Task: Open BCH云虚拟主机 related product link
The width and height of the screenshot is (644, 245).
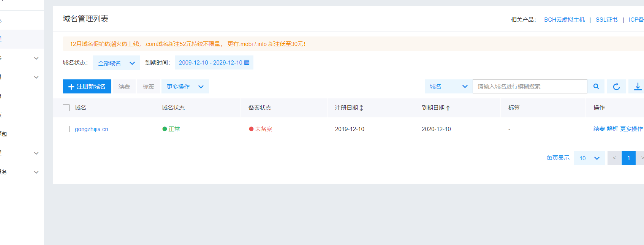Action: tap(565, 20)
